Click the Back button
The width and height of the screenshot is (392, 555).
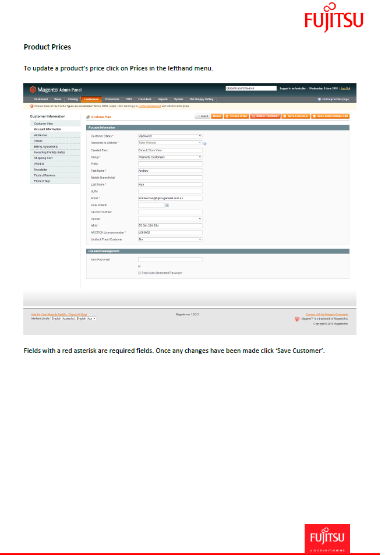coord(203,116)
